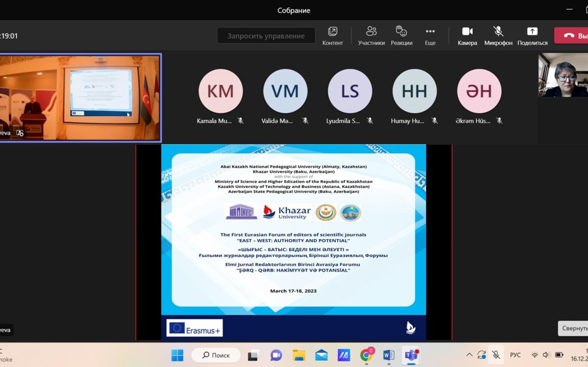Open the РУС language switcher

[x=515, y=355]
